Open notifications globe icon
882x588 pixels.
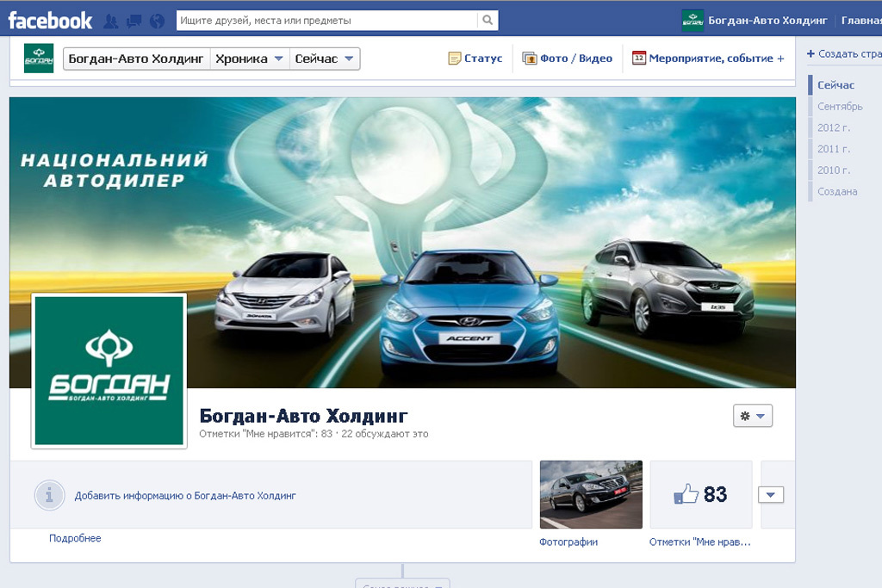pyautogui.click(x=156, y=21)
